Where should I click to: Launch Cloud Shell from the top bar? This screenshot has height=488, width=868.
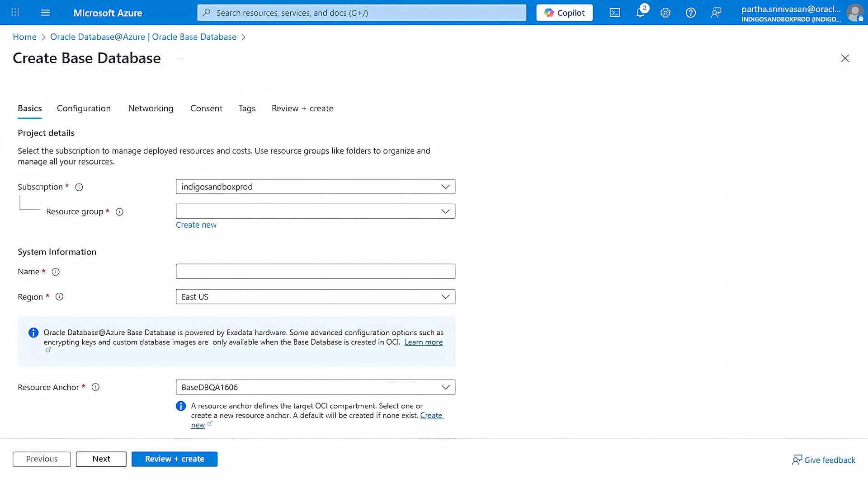[x=615, y=12]
